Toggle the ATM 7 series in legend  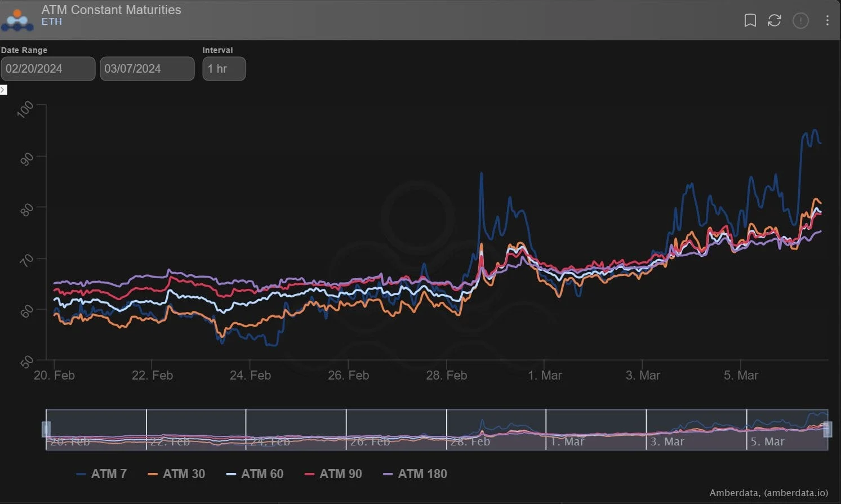pyautogui.click(x=101, y=474)
